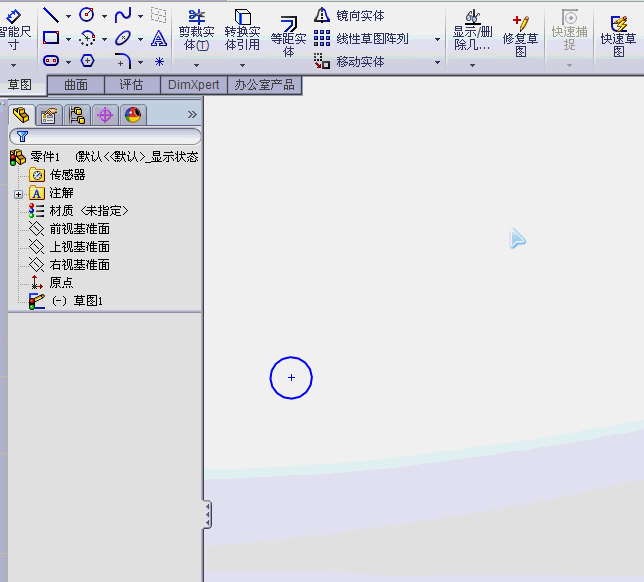Viewport: 644px width, 582px height.
Task: Select the Straight Slot tool
Action: (51, 61)
